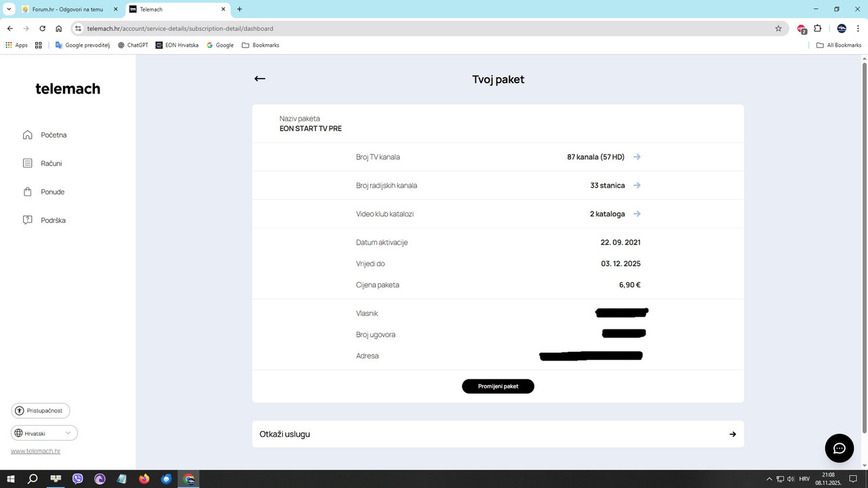Viewport: 868px width, 488px height.
Task: Open Ponude in the sidebar
Action: click(x=43, y=192)
